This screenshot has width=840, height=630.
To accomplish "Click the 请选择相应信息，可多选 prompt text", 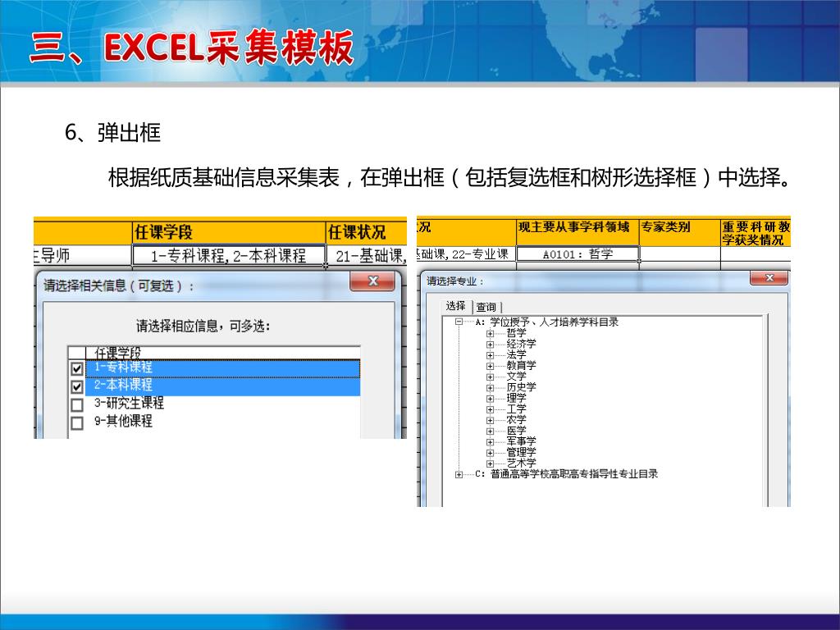I will pos(203,326).
